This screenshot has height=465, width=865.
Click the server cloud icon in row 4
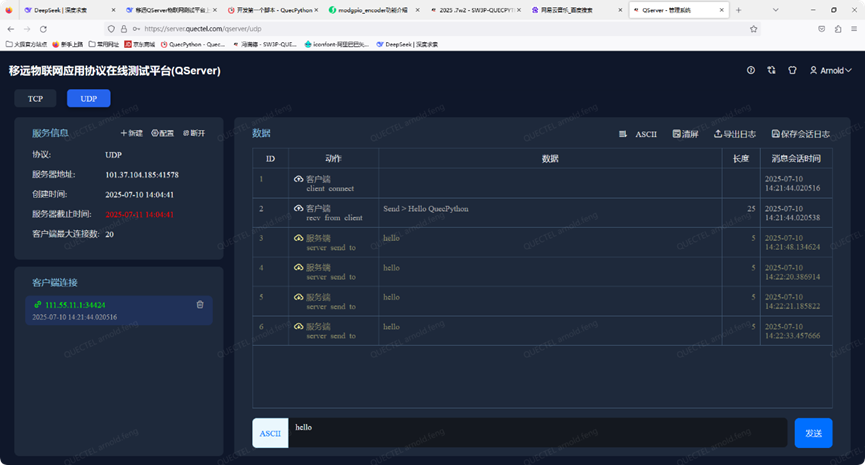(298, 267)
